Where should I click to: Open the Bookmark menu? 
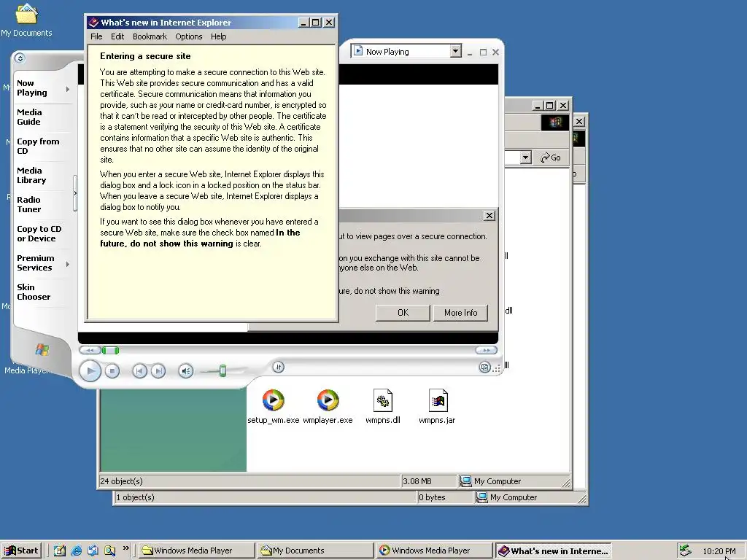coord(150,36)
